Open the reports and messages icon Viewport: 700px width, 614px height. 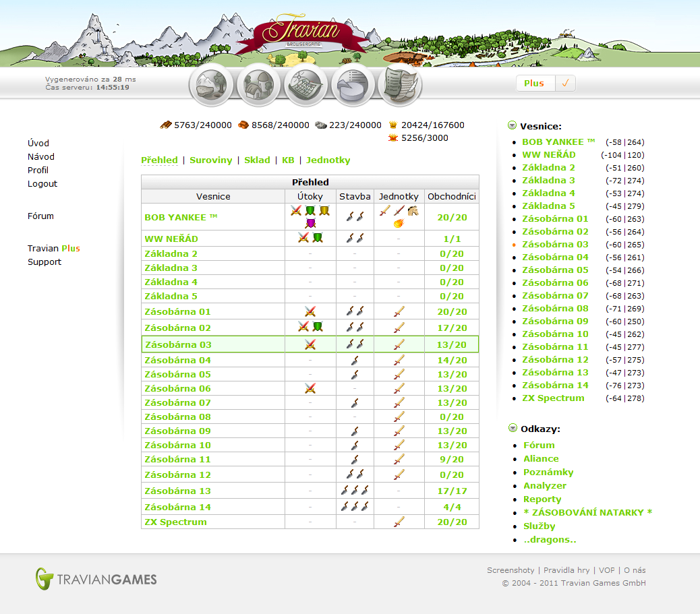tap(400, 86)
